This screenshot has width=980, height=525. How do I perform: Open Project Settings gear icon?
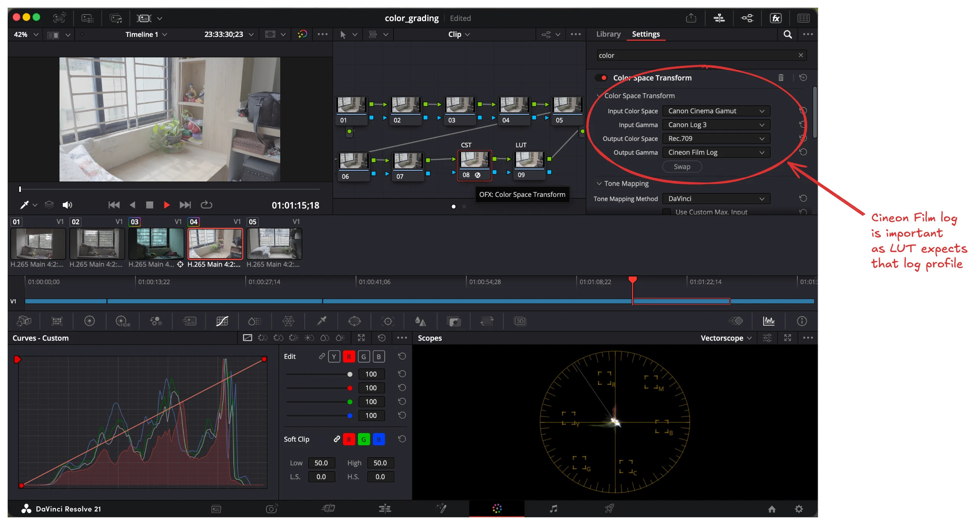799,509
